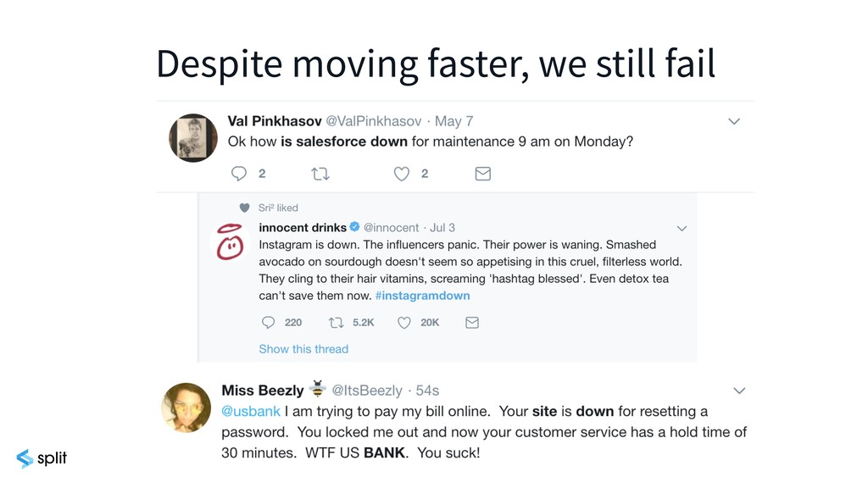Open @ItsBeezly profile handle
The height and width of the screenshot is (488, 868).
(367, 391)
